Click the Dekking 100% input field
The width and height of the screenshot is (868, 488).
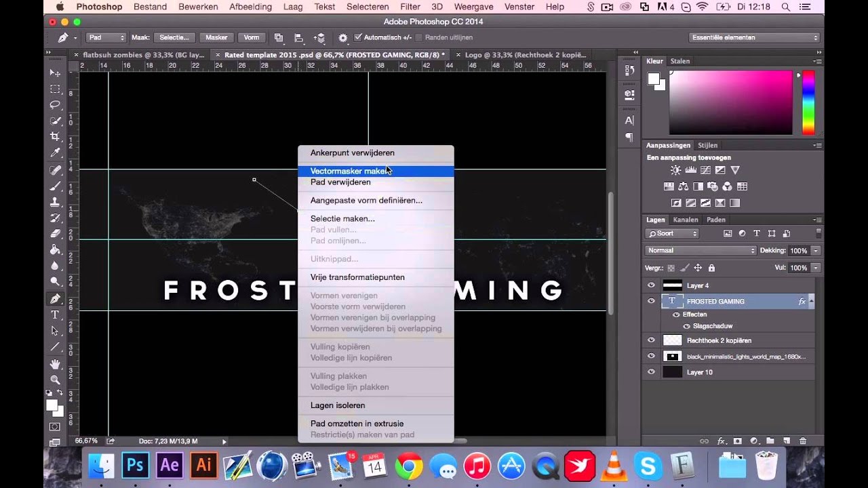[799, 251]
